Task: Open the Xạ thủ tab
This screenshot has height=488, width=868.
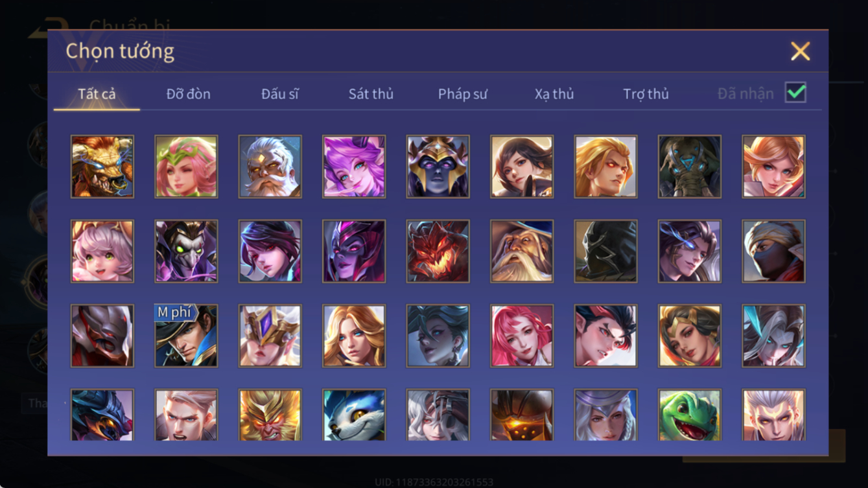Action: [x=554, y=94]
